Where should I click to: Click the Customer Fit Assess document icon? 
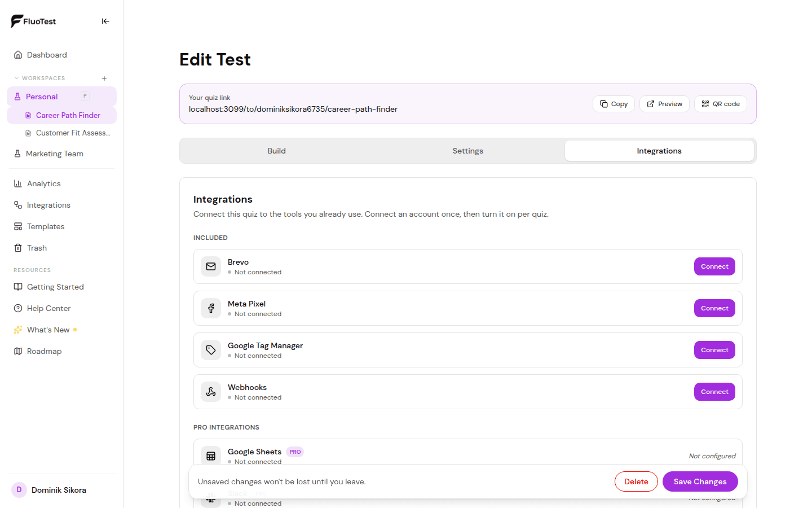point(28,133)
